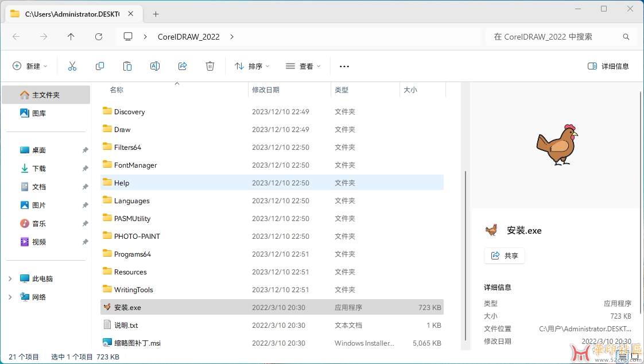
Task: Select the 说明.txt file icon
Action: (x=107, y=324)
